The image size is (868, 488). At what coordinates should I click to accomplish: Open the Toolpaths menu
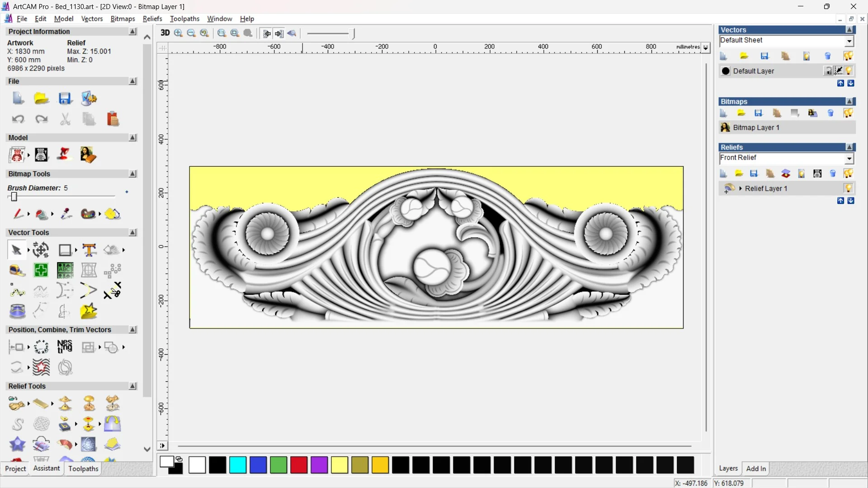click(x=184, y=19)
